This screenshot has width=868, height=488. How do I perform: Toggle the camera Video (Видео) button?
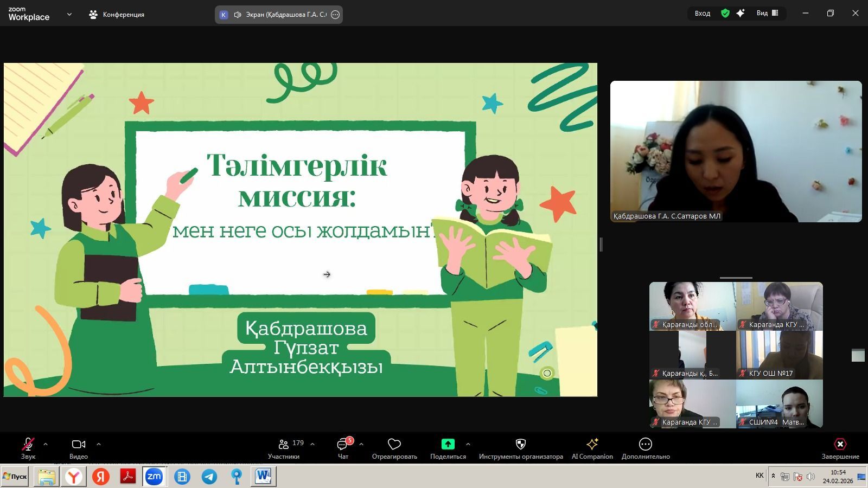[x=79, y=448]
